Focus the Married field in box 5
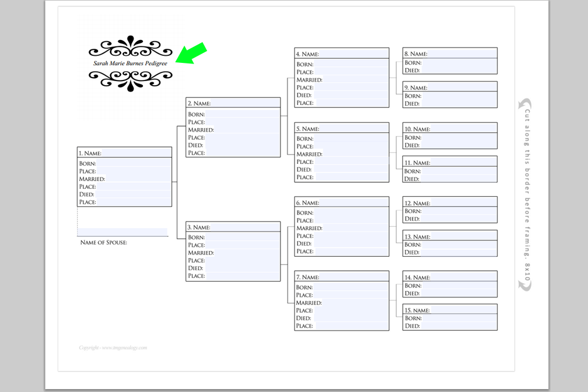 [x=355, y=154]
